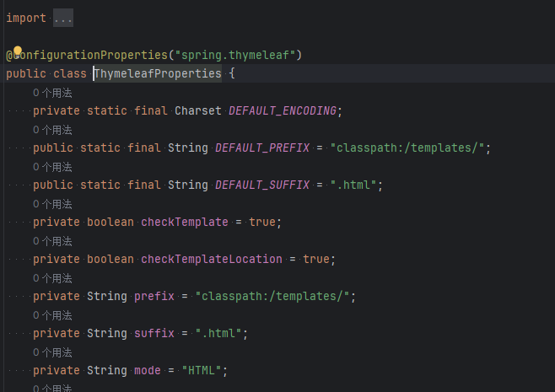Image resolution: width=555 pixels, height=392 pixels.
Task: Open usages hint above prefix field
Action: (x=52, y=278)
